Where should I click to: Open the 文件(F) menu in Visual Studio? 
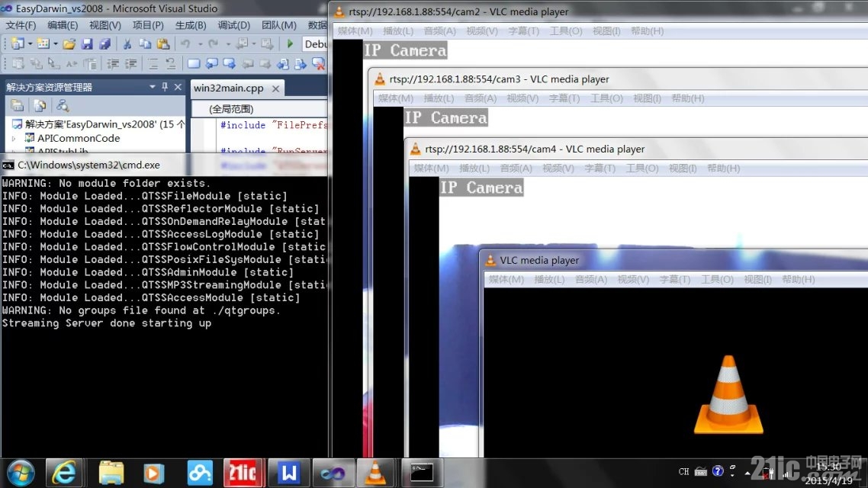pos(21,25)
